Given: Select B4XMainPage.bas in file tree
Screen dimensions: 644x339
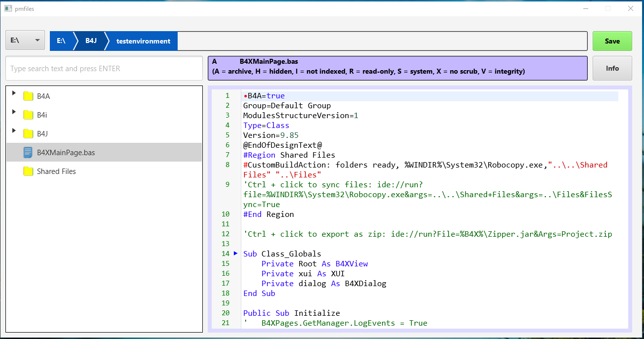Looking at the screenshot, I should coord(66,153).
